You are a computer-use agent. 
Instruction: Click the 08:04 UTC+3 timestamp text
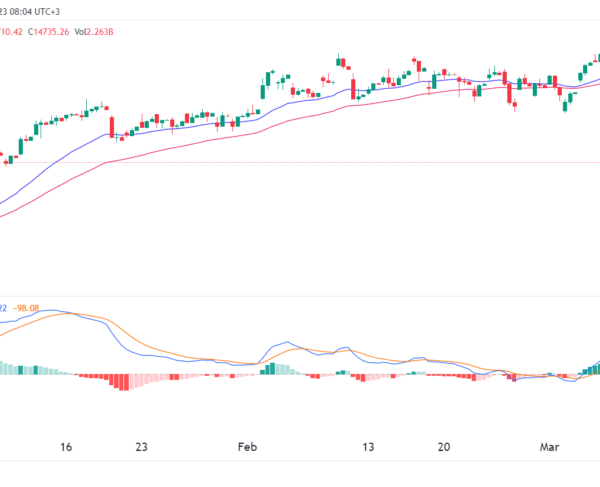[34, 12]
